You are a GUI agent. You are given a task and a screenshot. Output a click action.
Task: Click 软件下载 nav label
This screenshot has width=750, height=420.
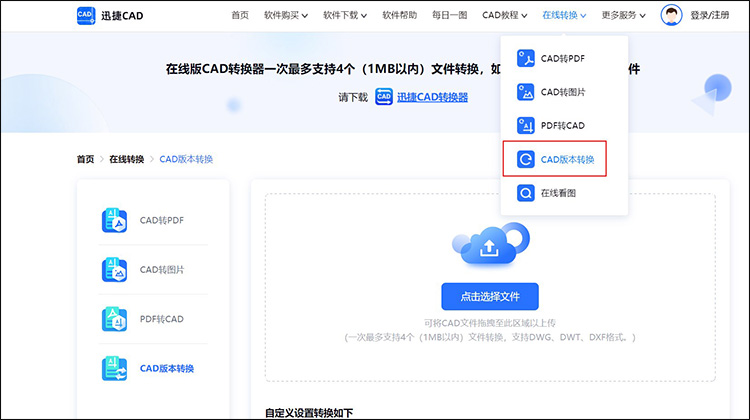click(341, 15)
